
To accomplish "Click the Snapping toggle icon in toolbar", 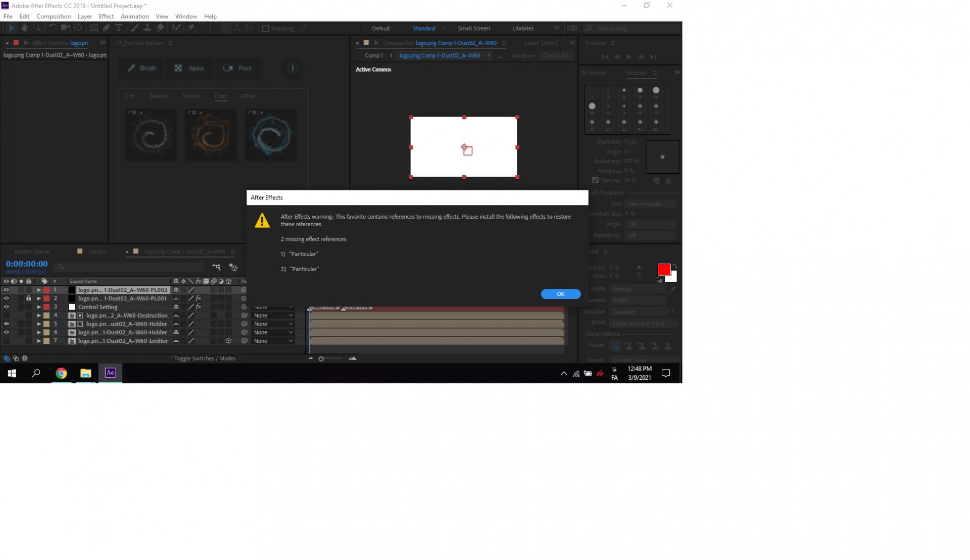I will [265, 28].
